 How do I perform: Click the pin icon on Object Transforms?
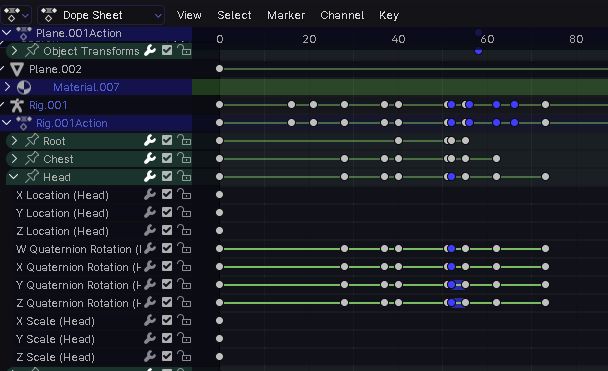point(32,50)
